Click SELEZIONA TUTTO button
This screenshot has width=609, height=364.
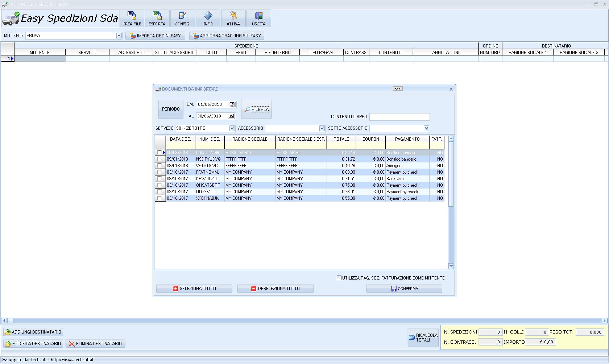point(194,289)
